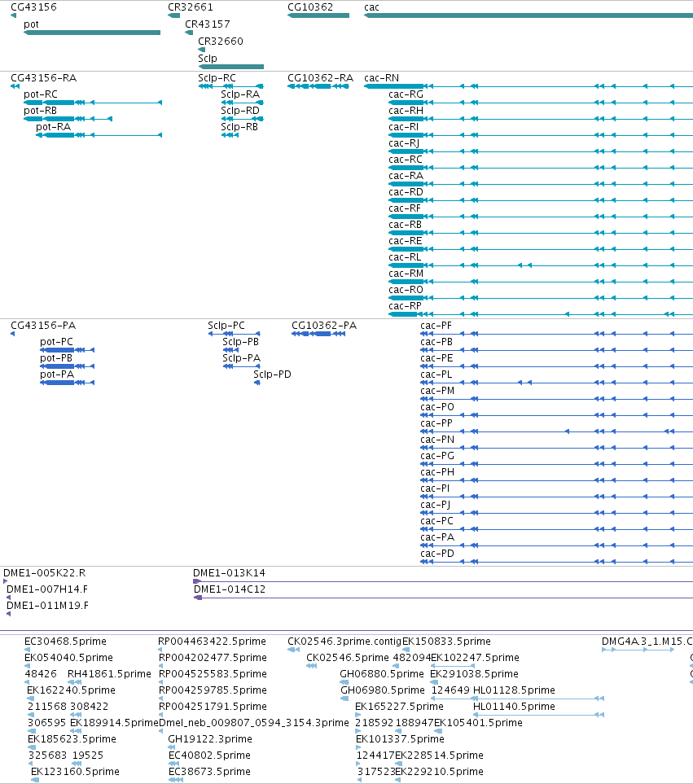Select the GH06880.5prime EST label
This screenshot has width=693, height=784.
[x=382, y=674]
